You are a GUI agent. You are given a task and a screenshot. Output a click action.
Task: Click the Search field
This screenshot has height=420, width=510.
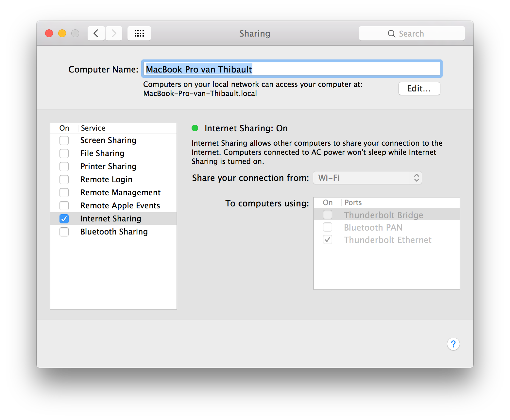pos(412,33)
